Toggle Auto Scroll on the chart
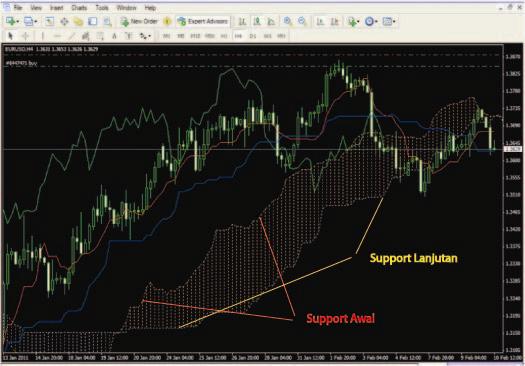Viewport: 525px width, 366px height. pos(320,22)
